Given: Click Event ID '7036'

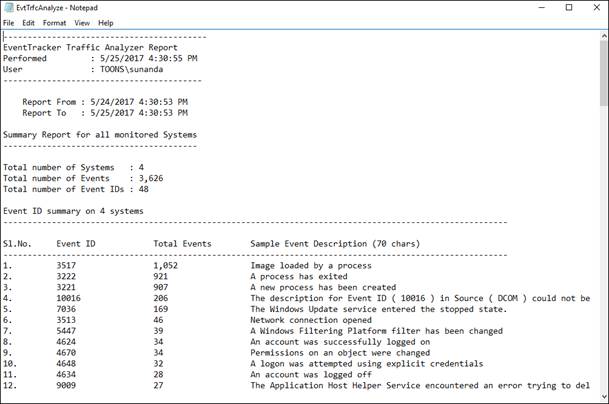Looking at the screenshot, I should pos(66,309).
